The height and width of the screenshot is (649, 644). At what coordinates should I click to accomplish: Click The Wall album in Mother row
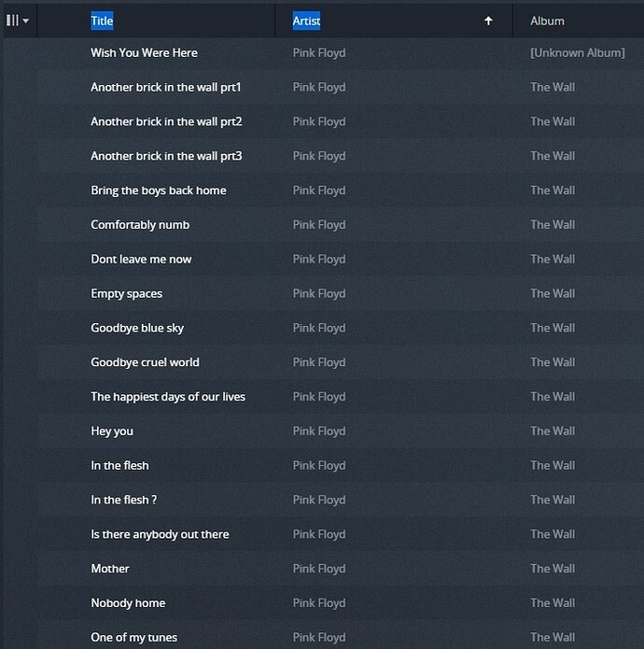[x=553, y=569]
